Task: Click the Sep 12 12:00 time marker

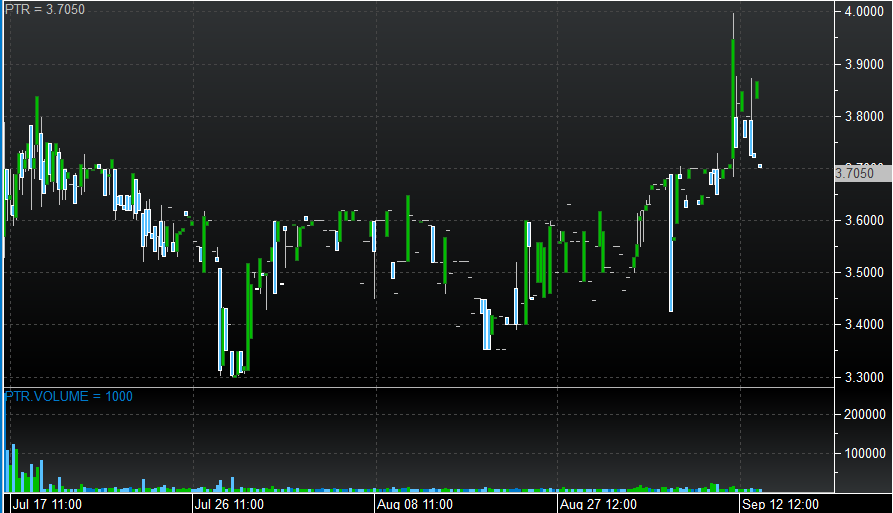Action: pyautogui.click(x=780, y=504)
